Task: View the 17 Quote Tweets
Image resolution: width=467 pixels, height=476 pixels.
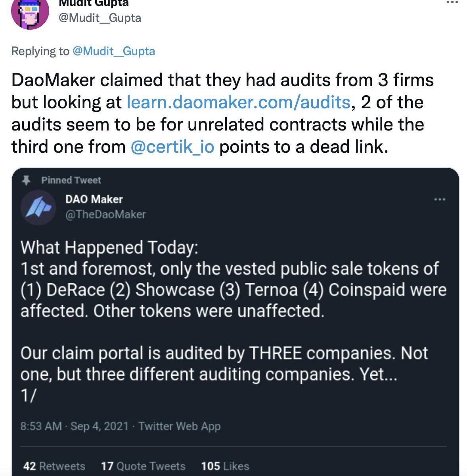Action: pos(143,466)
